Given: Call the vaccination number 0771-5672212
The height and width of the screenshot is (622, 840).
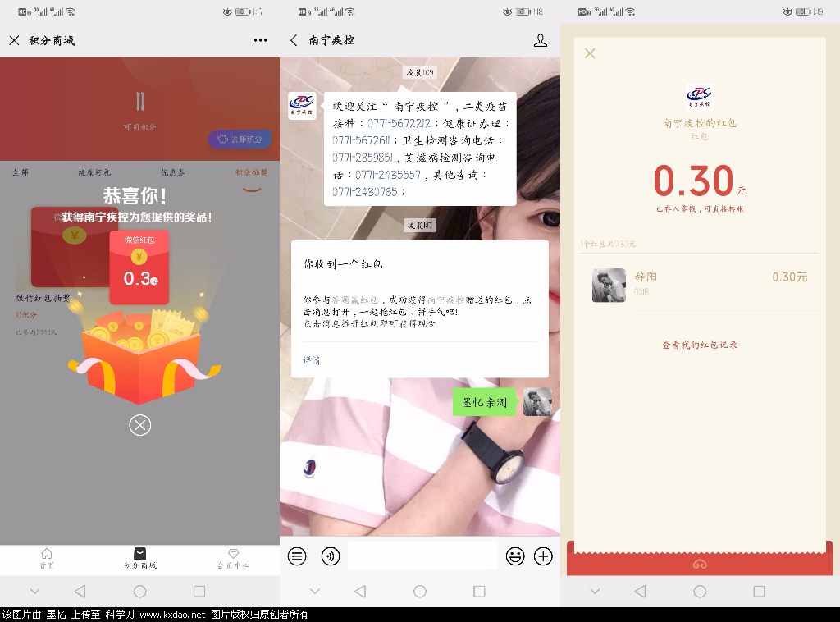Looking at the screenshot, I should (399, 123).
